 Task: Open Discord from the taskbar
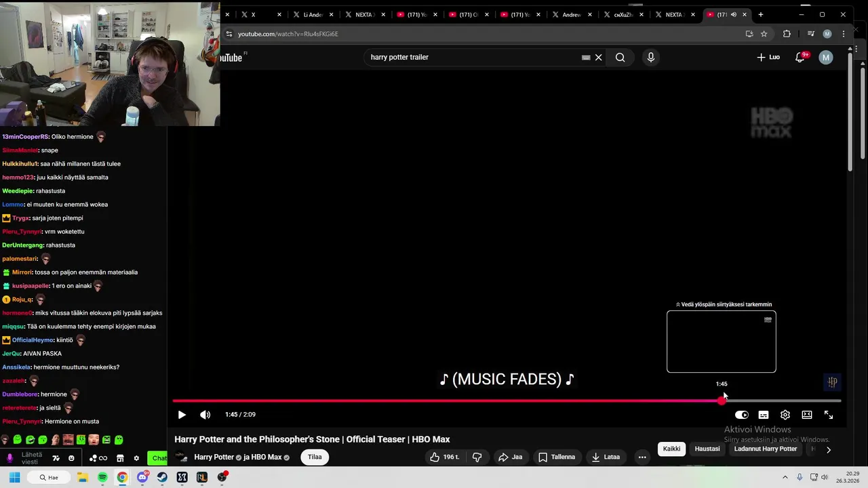click(x=142, y=477)
